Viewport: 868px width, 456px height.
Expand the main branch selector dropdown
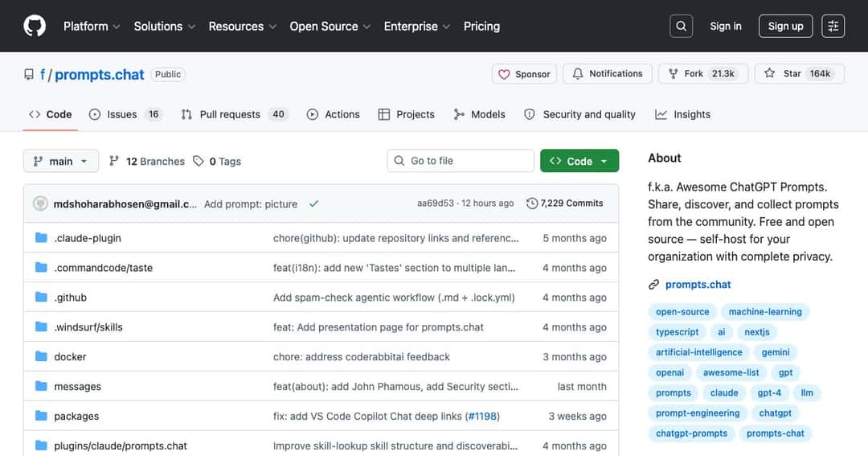point(61,161)
